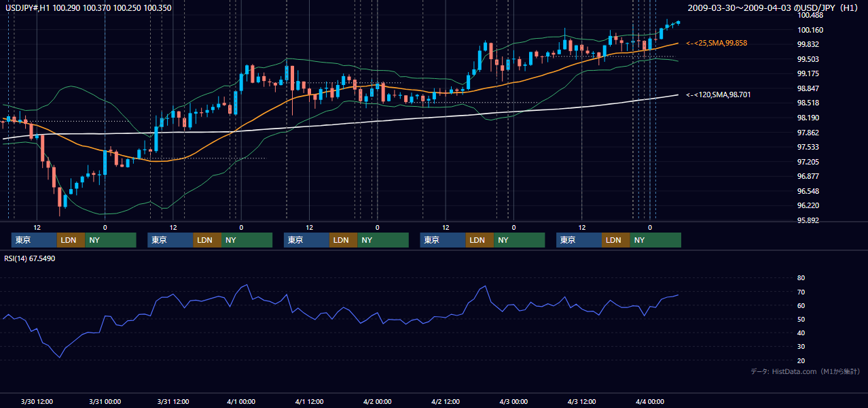Click the 4/1 00:00 time axis label

click(241, 401)
